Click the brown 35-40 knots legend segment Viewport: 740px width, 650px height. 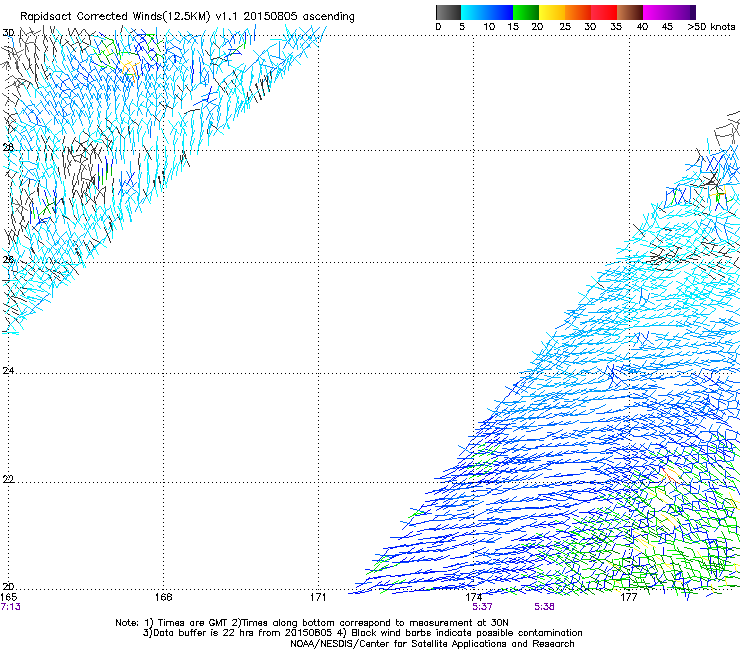coord(630,12)
